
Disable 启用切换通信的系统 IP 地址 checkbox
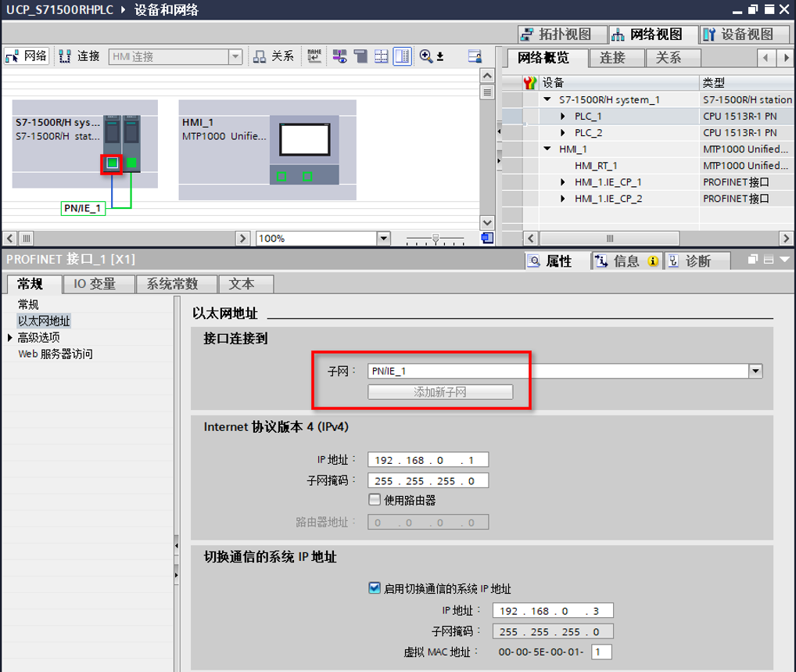tap(375, 588)
